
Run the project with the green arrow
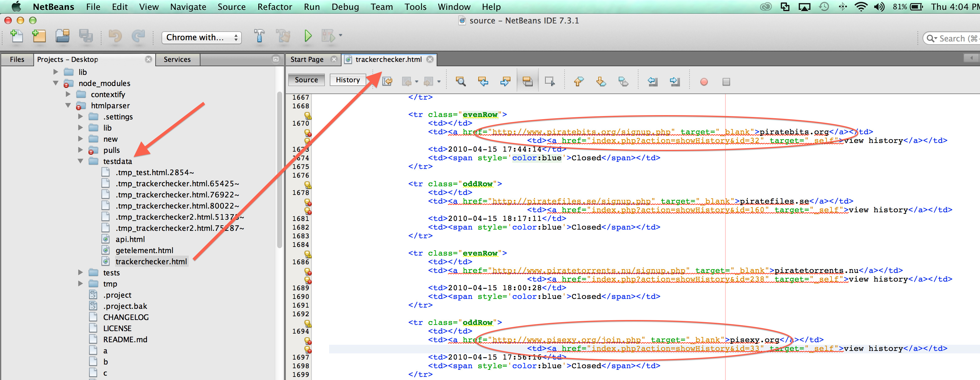[308, 36]
